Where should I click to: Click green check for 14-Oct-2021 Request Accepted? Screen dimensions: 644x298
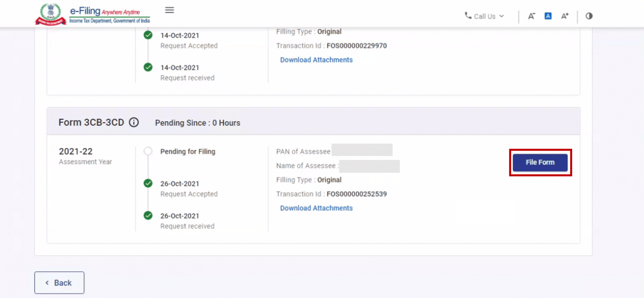coord(148,36)
